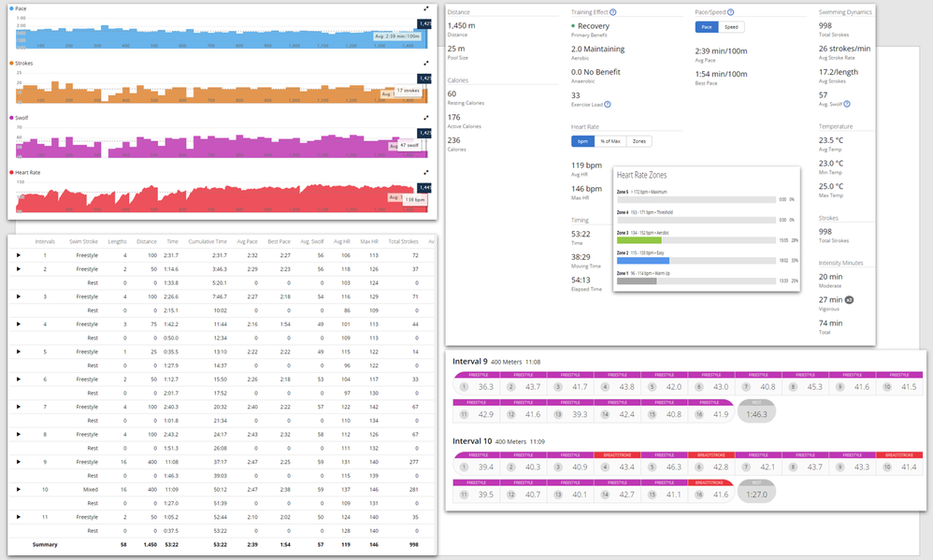The height and width of the screenshot is (560, 933).
Task: Switch heart rate to % of Max
Action: pos(610,141)
